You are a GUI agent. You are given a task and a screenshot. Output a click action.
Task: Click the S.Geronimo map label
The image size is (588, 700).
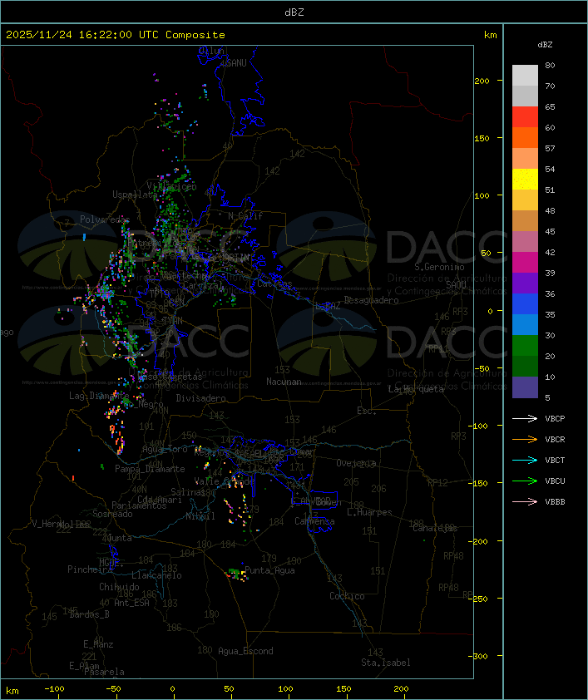tap(439, 267)
